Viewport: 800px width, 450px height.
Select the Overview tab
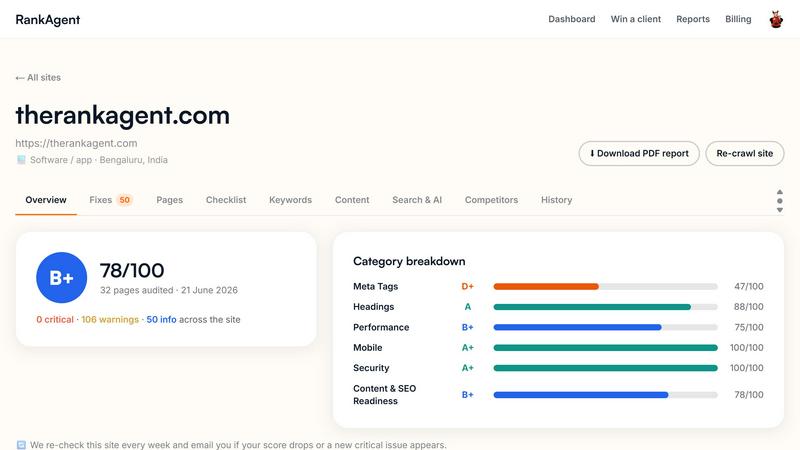coord(46,200)
